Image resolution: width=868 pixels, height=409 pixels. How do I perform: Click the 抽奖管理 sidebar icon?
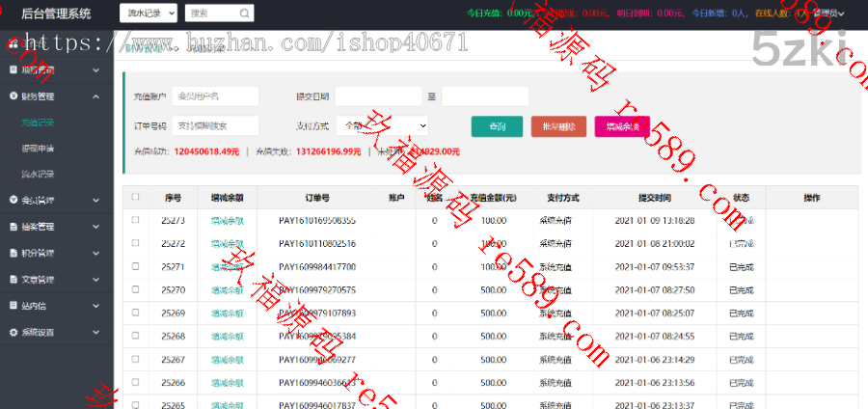[13, 227]
